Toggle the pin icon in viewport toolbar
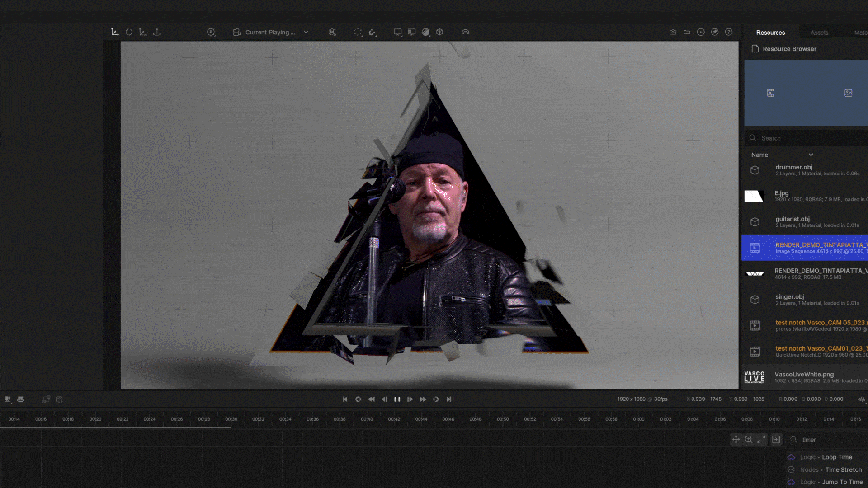 (x=715, y=32)
